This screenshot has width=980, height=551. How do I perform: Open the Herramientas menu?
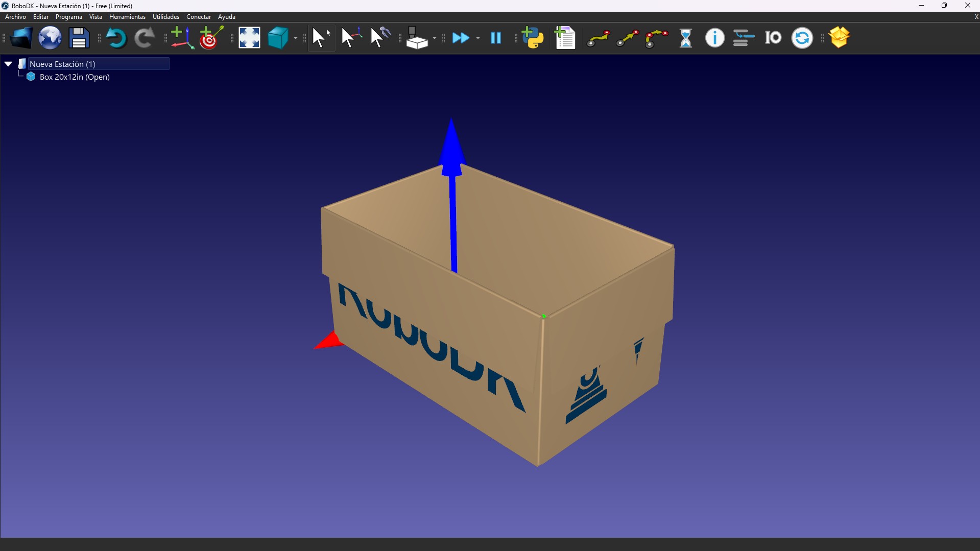click(x=127, y=17)
